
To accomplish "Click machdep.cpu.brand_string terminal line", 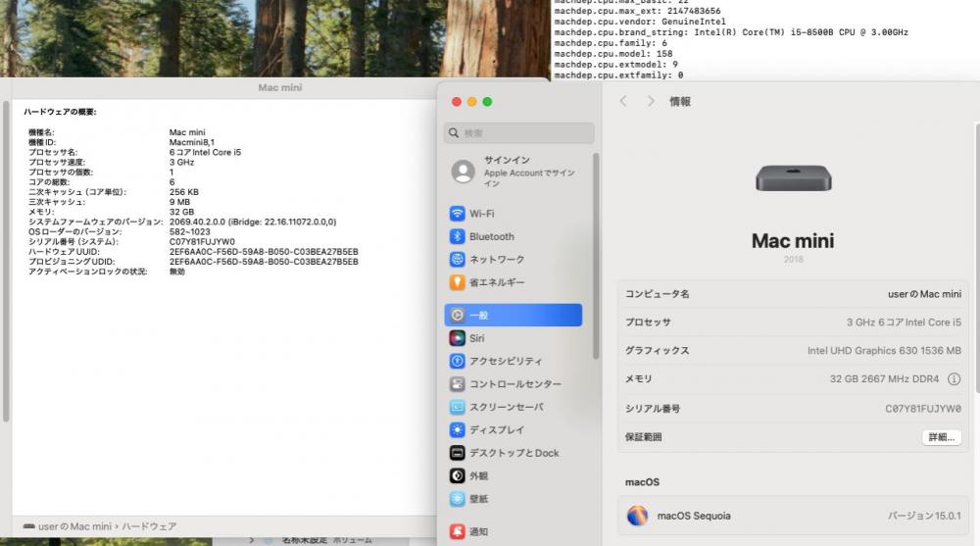I will click(x=731, y=32).
